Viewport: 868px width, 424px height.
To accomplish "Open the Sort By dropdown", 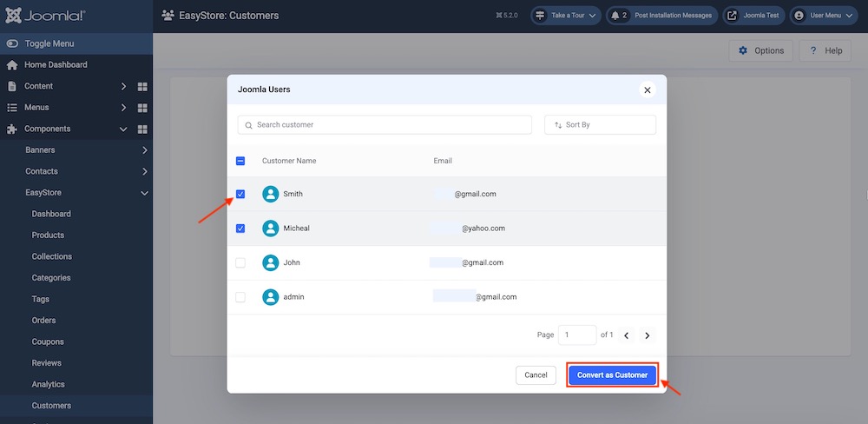I will (x=600, y=125).
